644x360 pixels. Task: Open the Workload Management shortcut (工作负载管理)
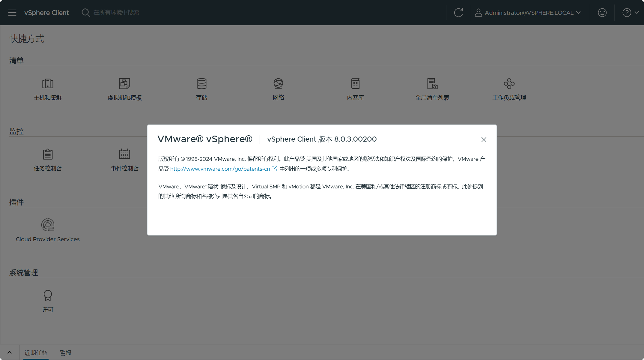tap(509, 89)
